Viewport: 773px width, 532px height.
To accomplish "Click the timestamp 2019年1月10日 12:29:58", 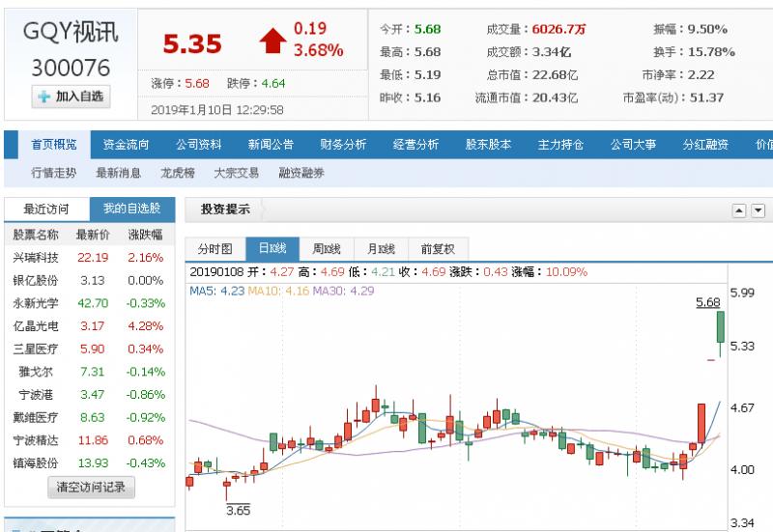I will pyautogui.click(x=217, y=110).
